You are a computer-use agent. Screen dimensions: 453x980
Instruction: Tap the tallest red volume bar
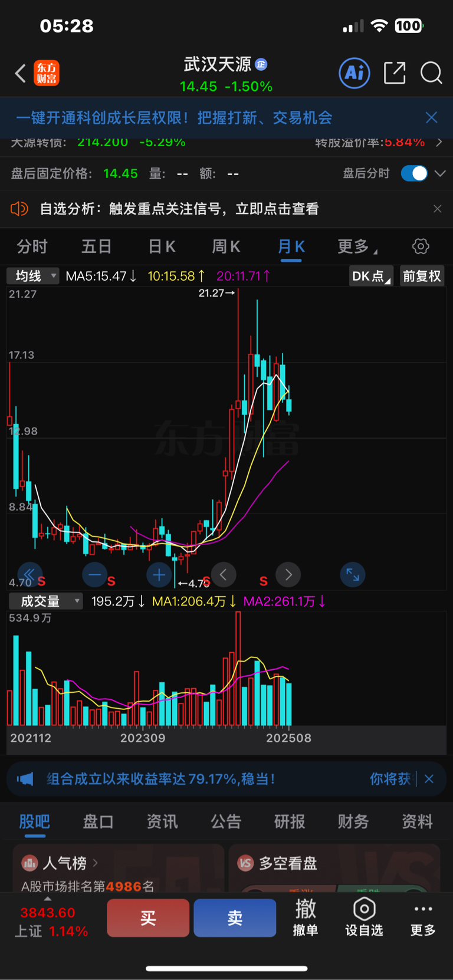click(x=238, y=668)
